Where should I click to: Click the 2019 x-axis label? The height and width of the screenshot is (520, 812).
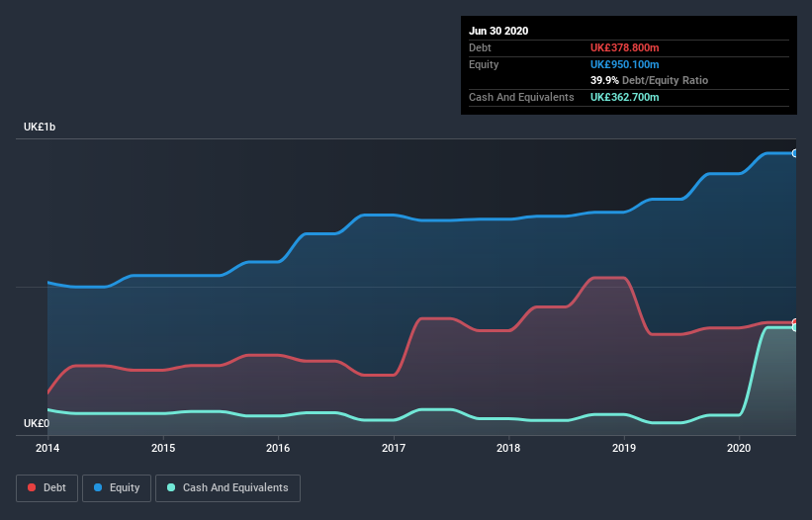point(624,448)
